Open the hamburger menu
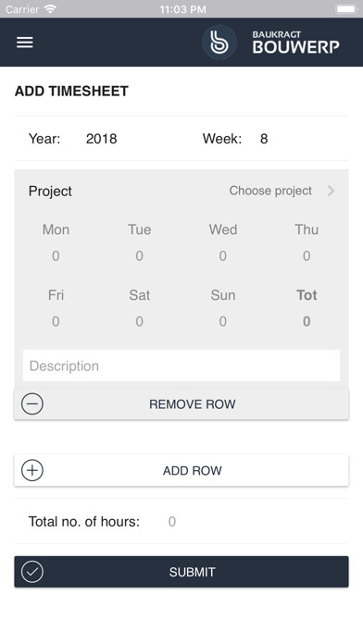 pyautogui.click(x=25, y=43)
